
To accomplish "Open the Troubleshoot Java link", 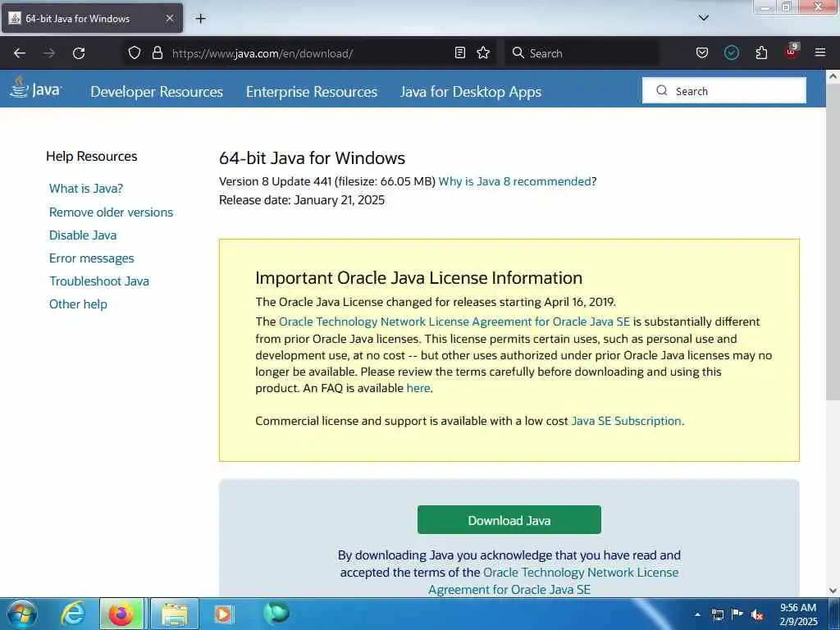I will [99, 281].
